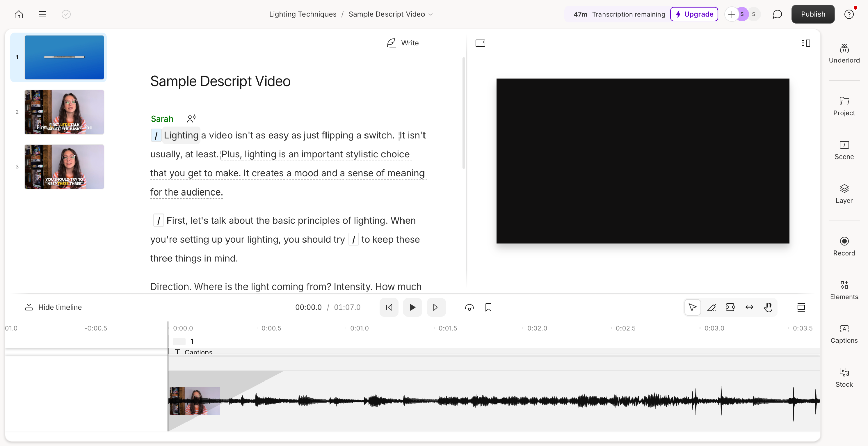Toggle the script layout panel icon
Viewport: 868px width, 446px height.
pos(806,43)
